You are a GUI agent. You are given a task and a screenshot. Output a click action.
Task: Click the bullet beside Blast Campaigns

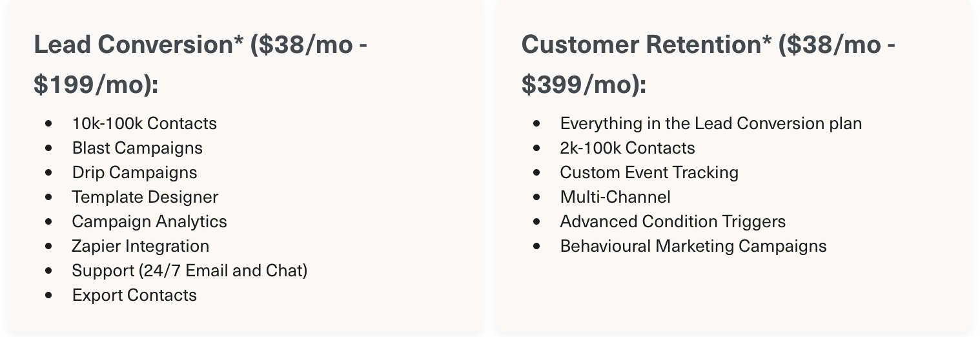point(49,148)
